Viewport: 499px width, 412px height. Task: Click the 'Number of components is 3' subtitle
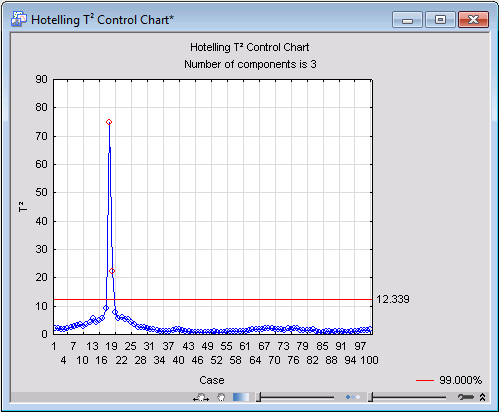[250, 64]
